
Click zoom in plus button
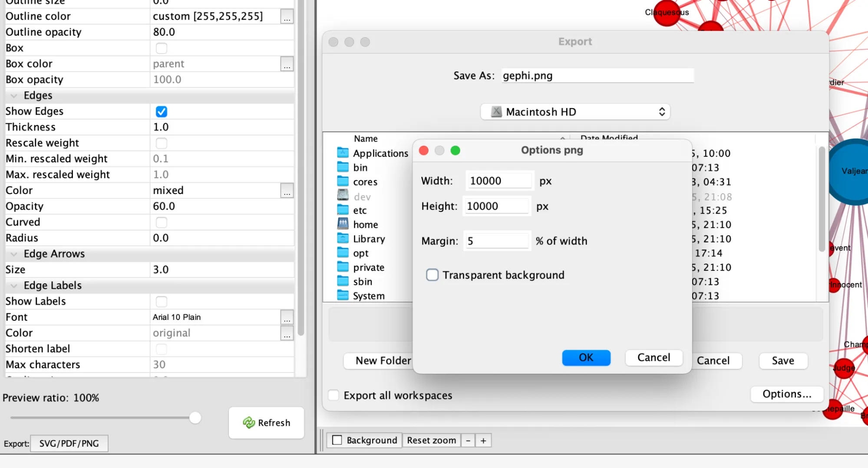coord(483,440)
